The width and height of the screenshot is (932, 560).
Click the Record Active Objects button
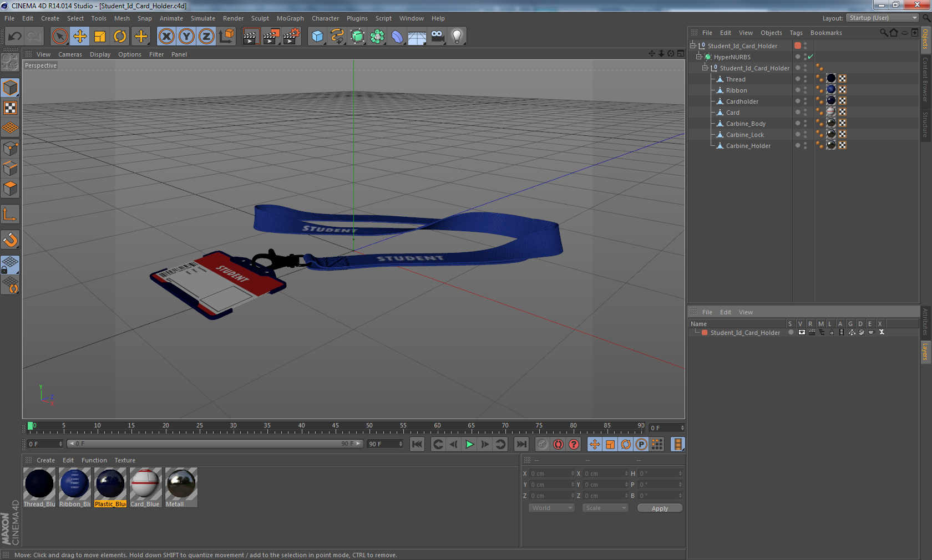point(543,444)
